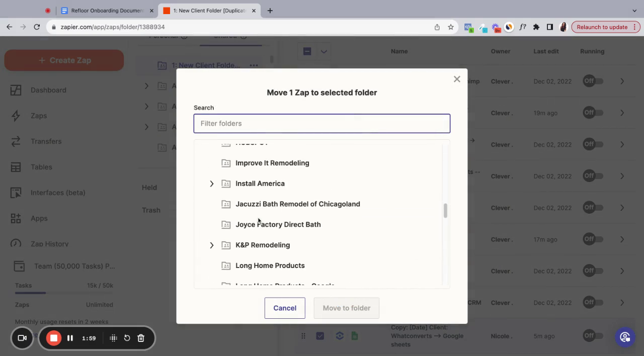Select the K&P Remodeling folder
Image resolution: width=644 pixels, height=356 pixels.
[x=263, y=245]
